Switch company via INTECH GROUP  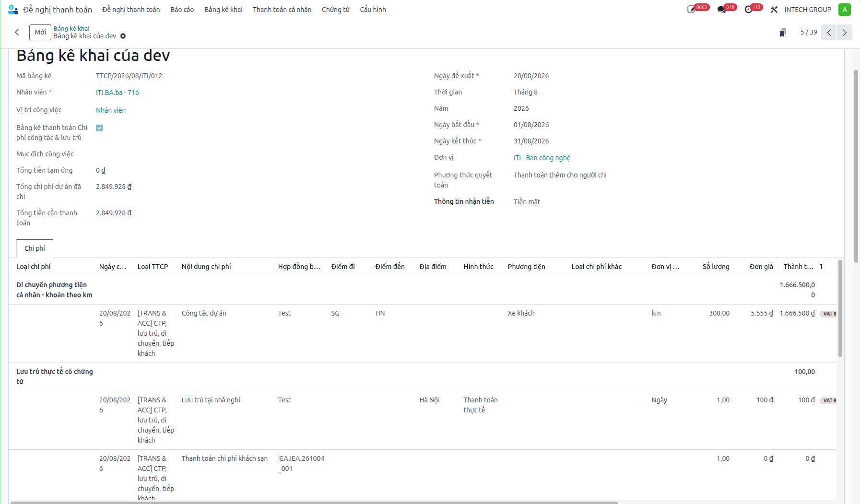[808, 10]
